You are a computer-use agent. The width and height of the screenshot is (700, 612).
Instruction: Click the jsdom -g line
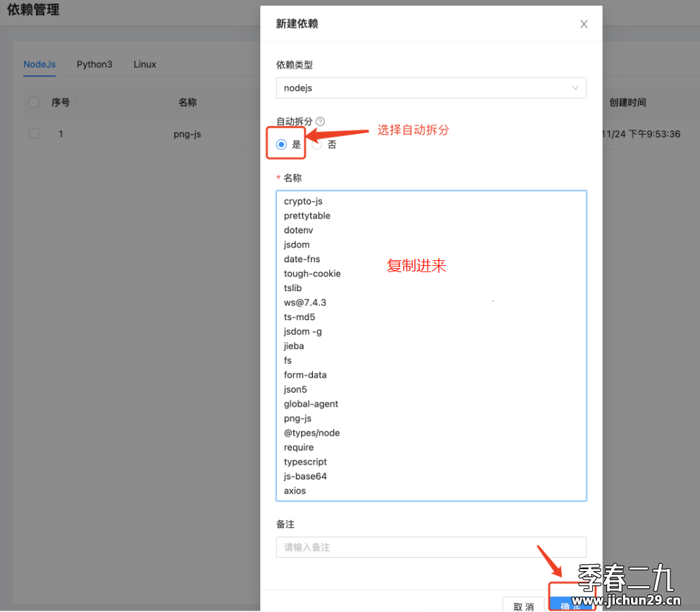[302, 331]
